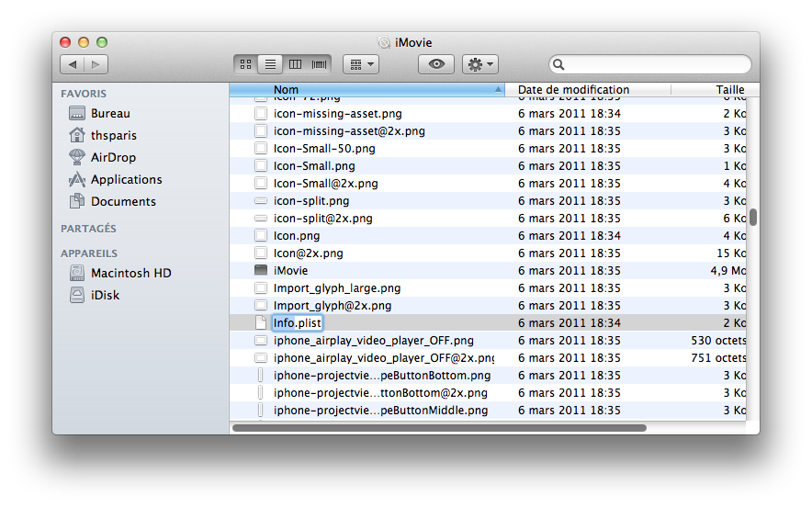Toggle the sort direction arrow in Nom header

(498, 90)
